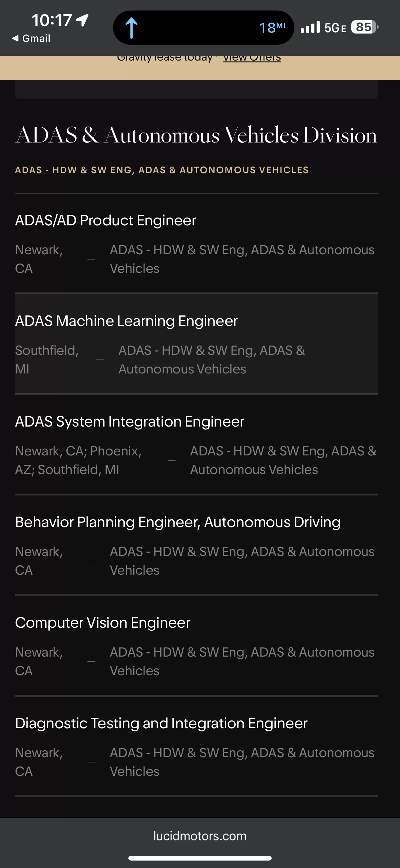The height and width of the screenshot is (868, 400).
Task: Tap the 18 MI distance indicator
Action: click(x=272, y=28)
